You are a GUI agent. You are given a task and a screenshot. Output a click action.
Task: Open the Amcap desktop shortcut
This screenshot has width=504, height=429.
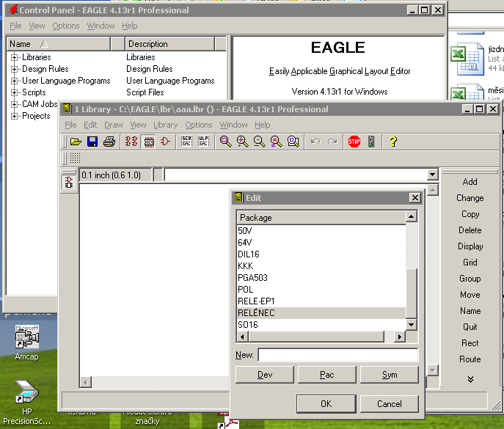click(x=27, y=342)
